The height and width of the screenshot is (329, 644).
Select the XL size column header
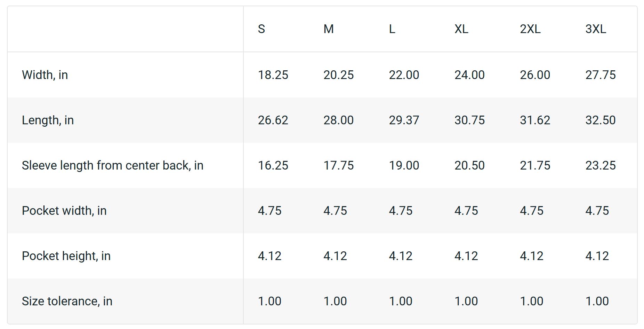461,29
